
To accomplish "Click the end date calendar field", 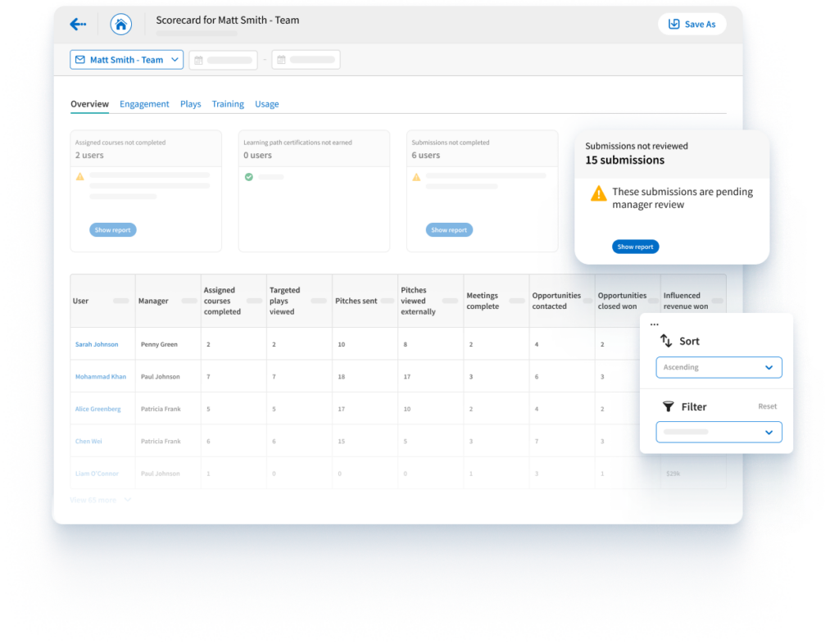I will [x=306, y=60].
